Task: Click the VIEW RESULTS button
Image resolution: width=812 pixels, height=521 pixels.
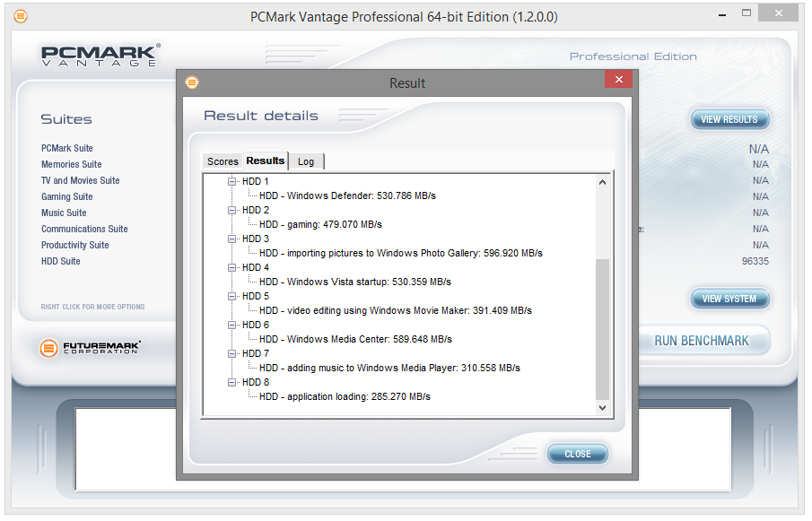Action: (x=729, y=119)
